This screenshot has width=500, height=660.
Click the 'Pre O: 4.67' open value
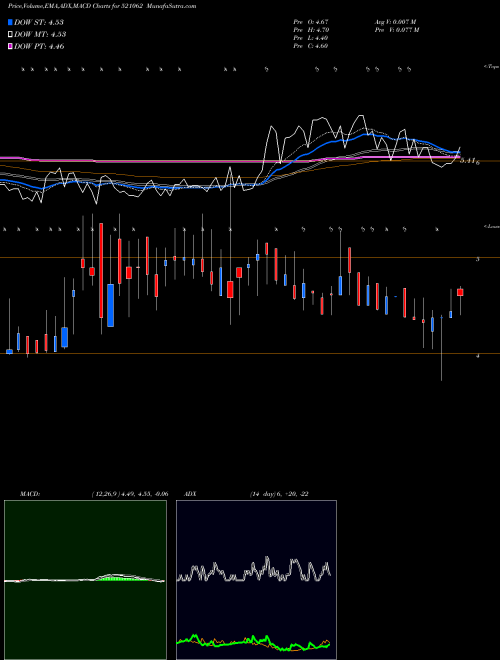pos(311,22)
